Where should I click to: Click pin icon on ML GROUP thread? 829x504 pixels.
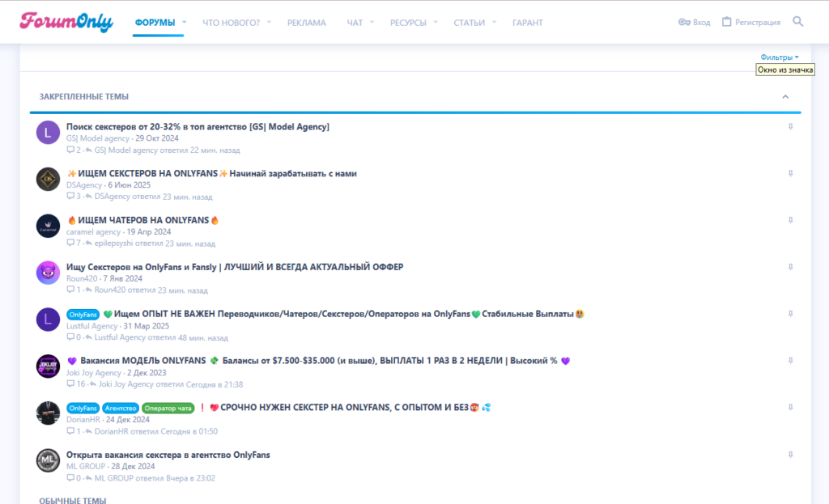pos(790,455)
